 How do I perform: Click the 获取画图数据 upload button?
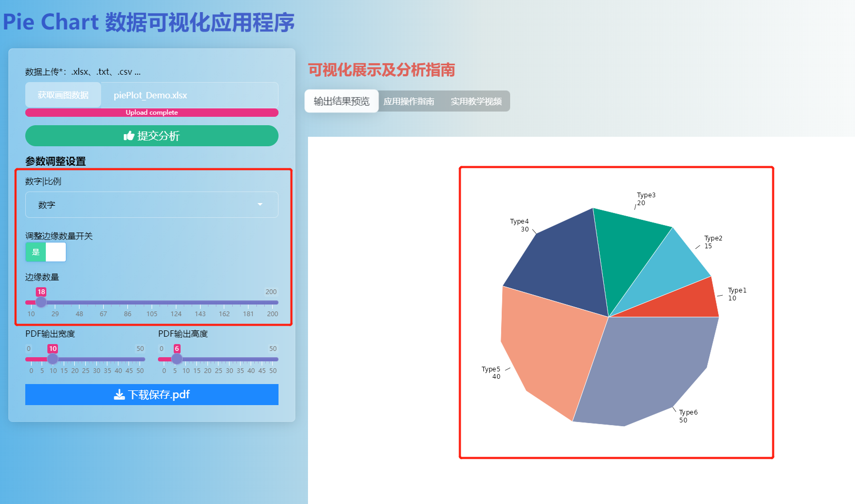[x=63, y=95]
